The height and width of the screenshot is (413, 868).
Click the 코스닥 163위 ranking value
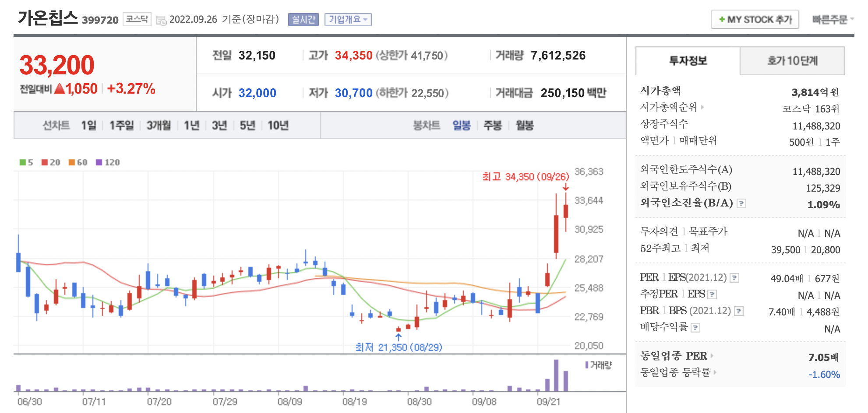point(811,109)
